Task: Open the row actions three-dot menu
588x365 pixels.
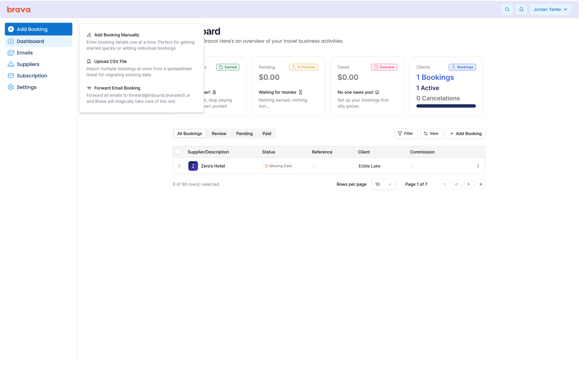Action: [x=478, y=166]
